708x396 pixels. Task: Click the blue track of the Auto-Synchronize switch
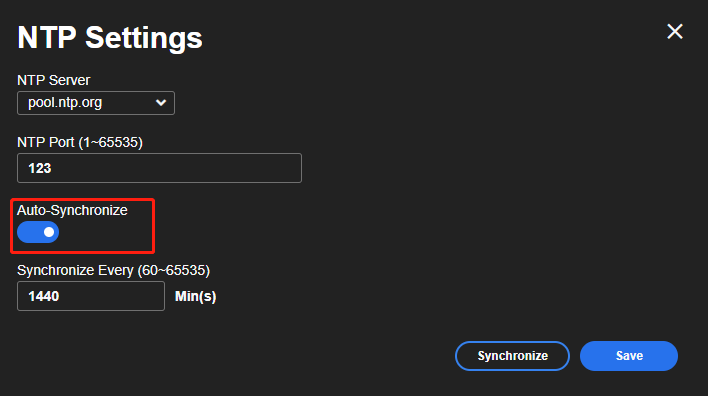point(29,232)
